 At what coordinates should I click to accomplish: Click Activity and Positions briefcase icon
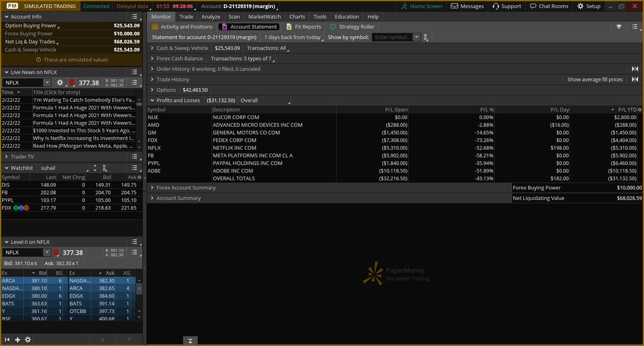(155, 26)
